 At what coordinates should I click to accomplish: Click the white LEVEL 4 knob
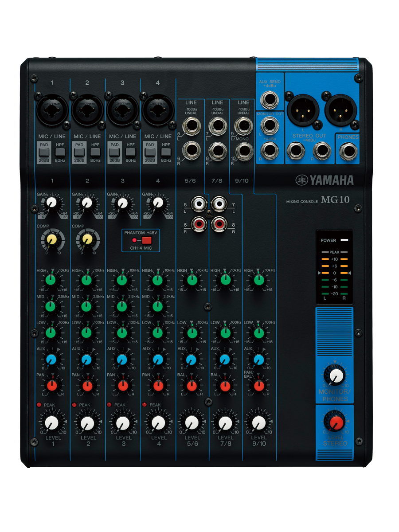pyautogui.click(x=157, y=422)
